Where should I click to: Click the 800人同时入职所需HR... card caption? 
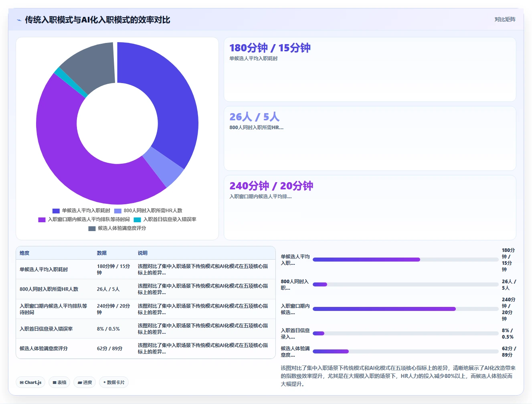click(256, 128)
